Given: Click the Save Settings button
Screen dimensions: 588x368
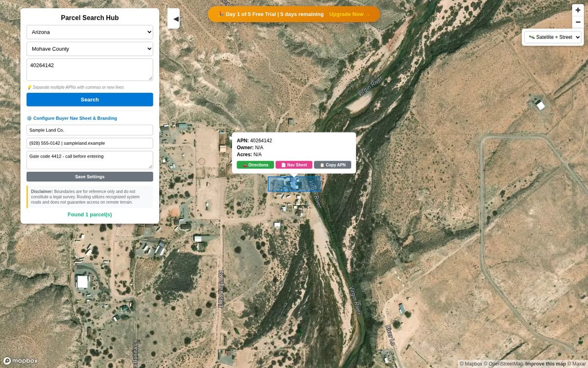Looking at the screenshot, I should pyautogui.click(x=90, y=177).
